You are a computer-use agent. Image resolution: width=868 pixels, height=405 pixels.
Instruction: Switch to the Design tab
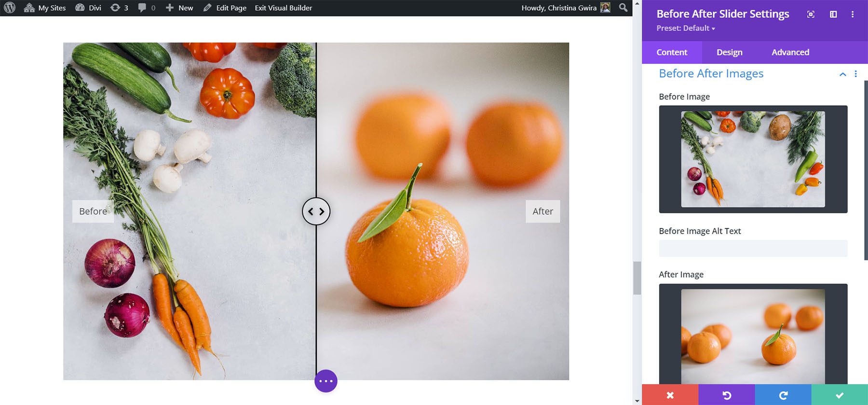pos(729,52)
